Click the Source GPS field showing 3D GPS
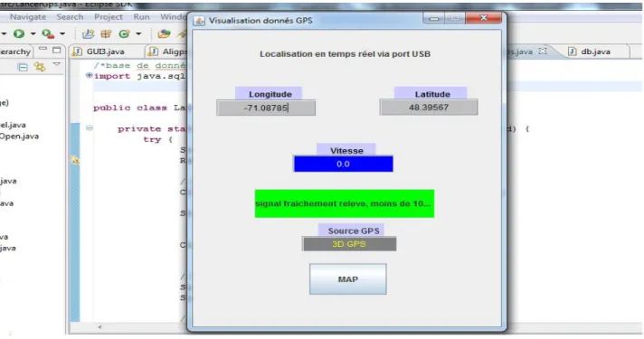Viewport: 644px width, 339px height. [349, 244]
